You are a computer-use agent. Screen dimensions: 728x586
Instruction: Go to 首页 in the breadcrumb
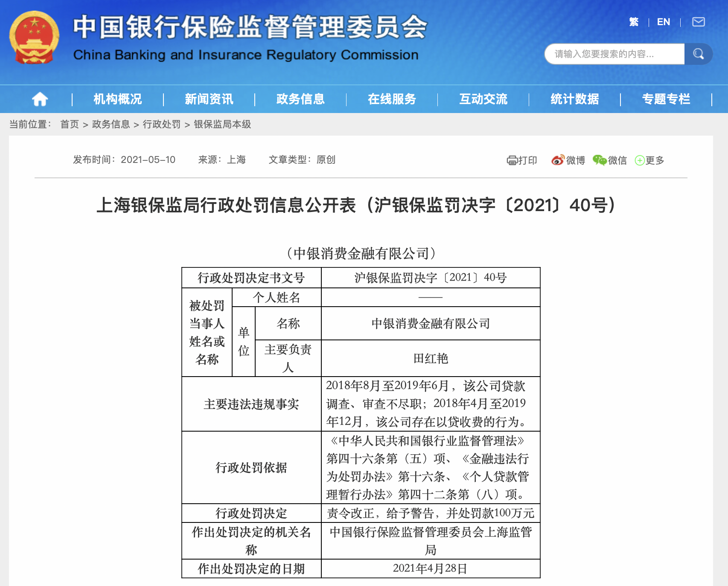(70, 124)
